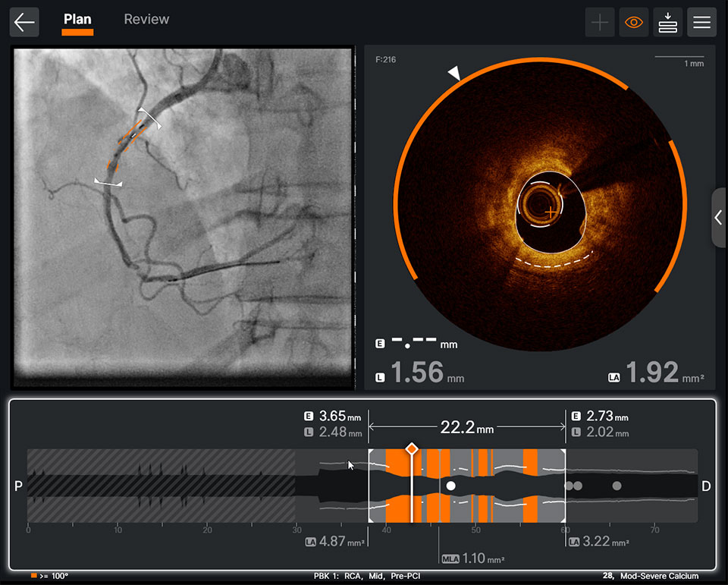Click the download to stack icon
The height and width of the screenshot is (585, 728).
[667, 22]
